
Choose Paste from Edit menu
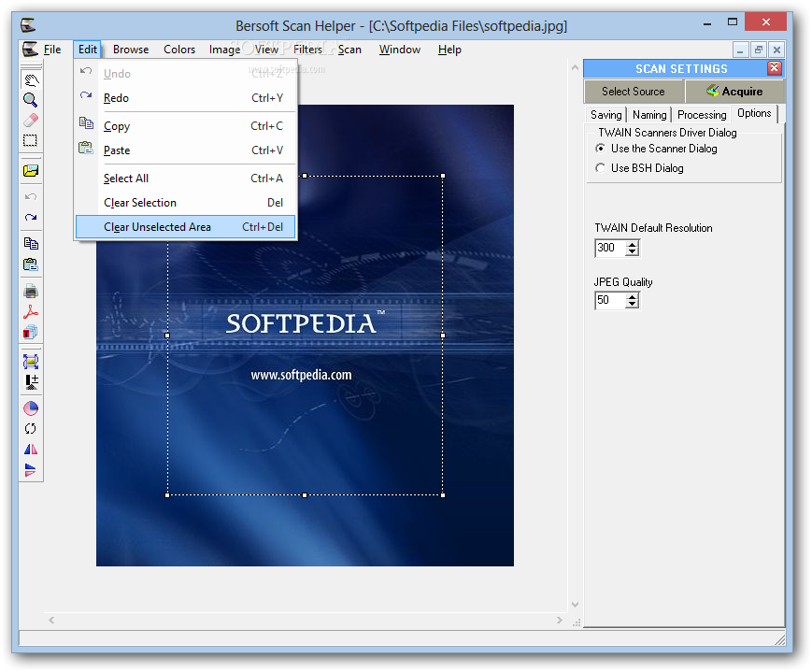point(186,150)
